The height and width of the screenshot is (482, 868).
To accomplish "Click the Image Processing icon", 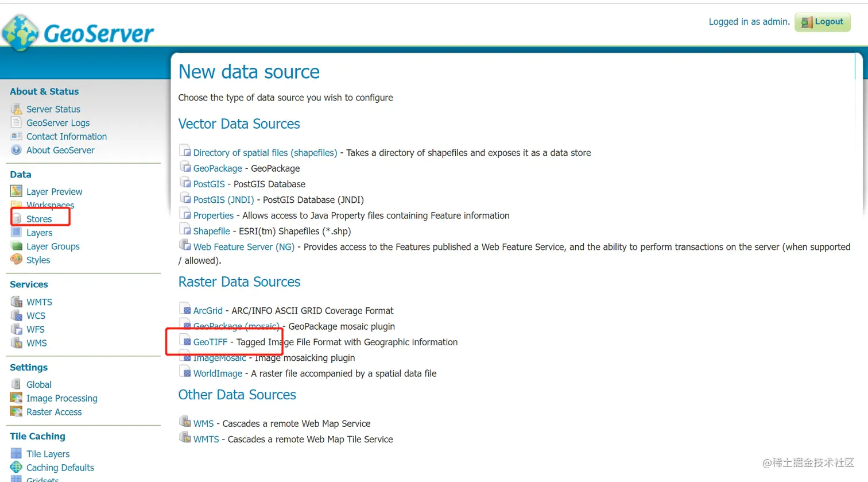I will pyautogui.click(x=16, y=398).
